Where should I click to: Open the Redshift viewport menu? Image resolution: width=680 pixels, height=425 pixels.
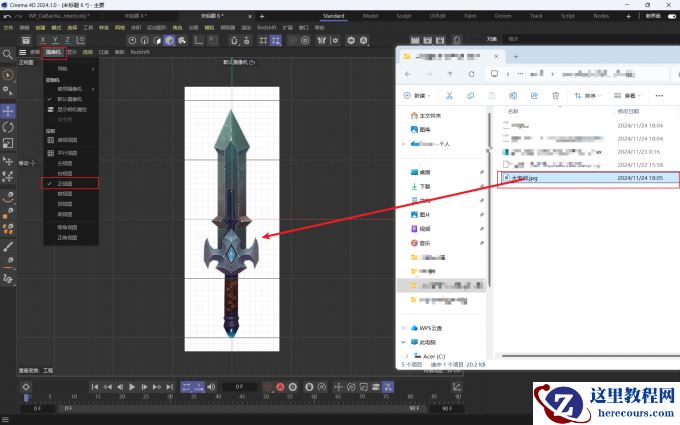click(140, 52)
